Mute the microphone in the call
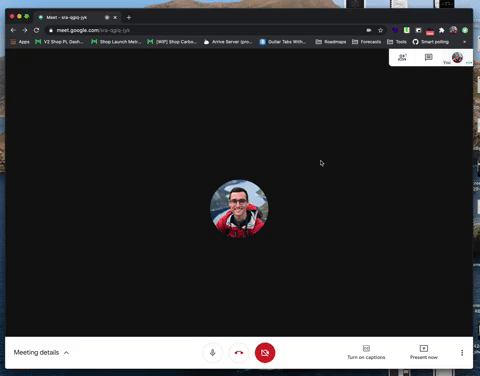The width and height of the screenshot is (480, 376). pyautogui.click(x=212, y=353)
